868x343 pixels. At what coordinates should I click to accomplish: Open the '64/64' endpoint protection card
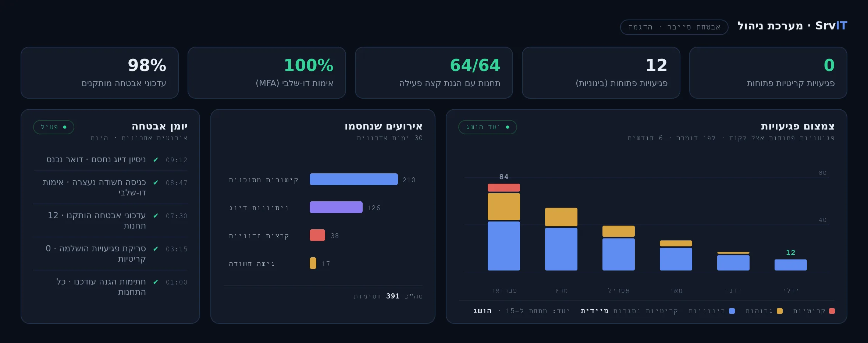pyautogui.click(x=434, y=73)
